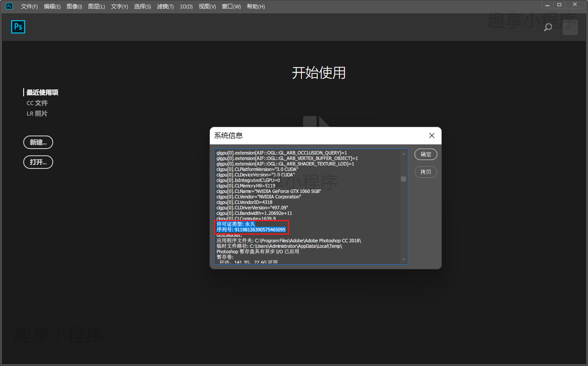The height and width of the screenshot is (366, 588).
Task: Open the 编辑(E) menu
Action: click(52, 7)
